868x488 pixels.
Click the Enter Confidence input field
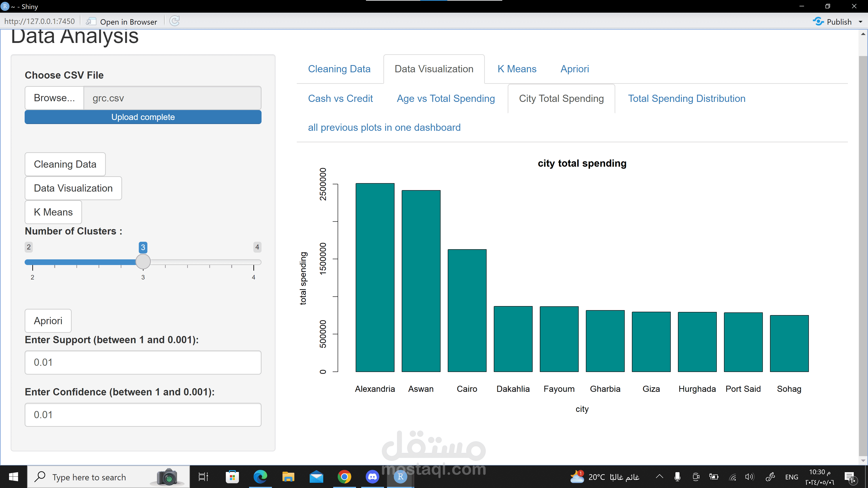click(x=143, y=415)
